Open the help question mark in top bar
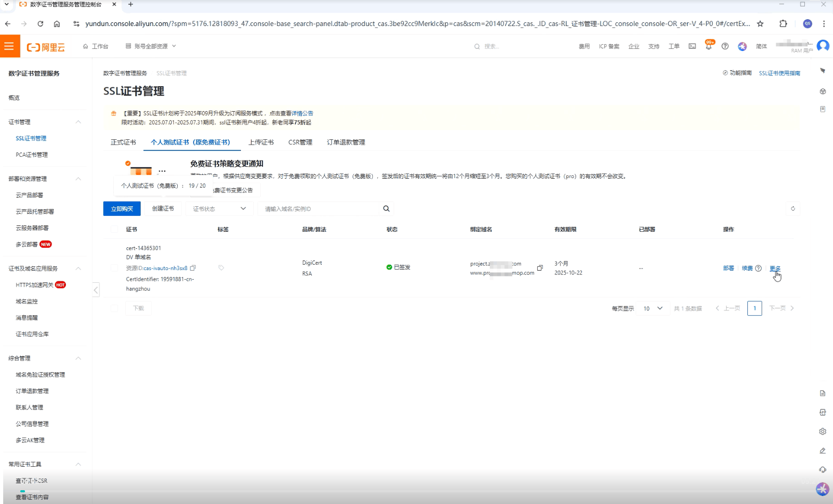Image resolution: width=833 pixels, height=504 pixels. (725, 46)
